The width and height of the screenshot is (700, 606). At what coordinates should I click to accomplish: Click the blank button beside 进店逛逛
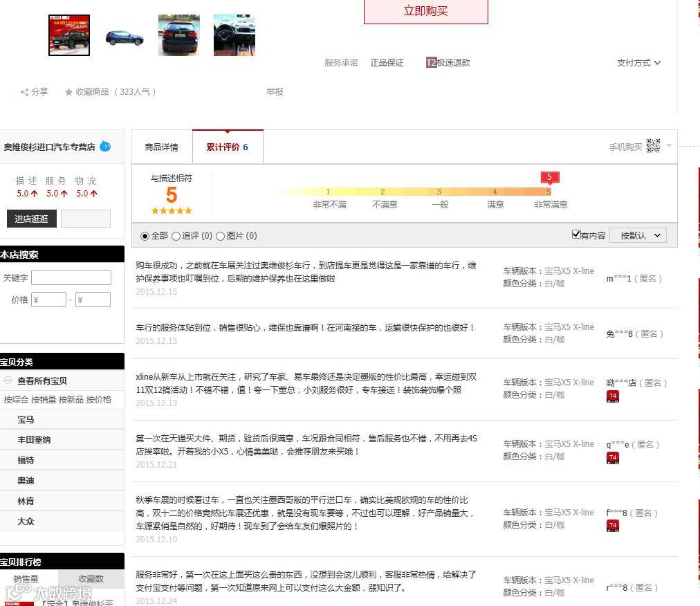click(86, 219)
